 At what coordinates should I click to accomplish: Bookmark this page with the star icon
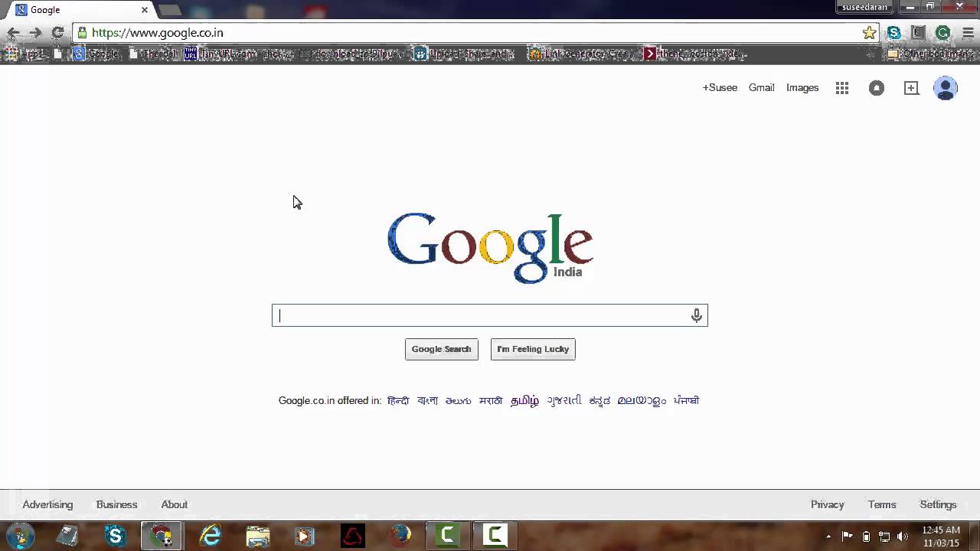point(869,33)
